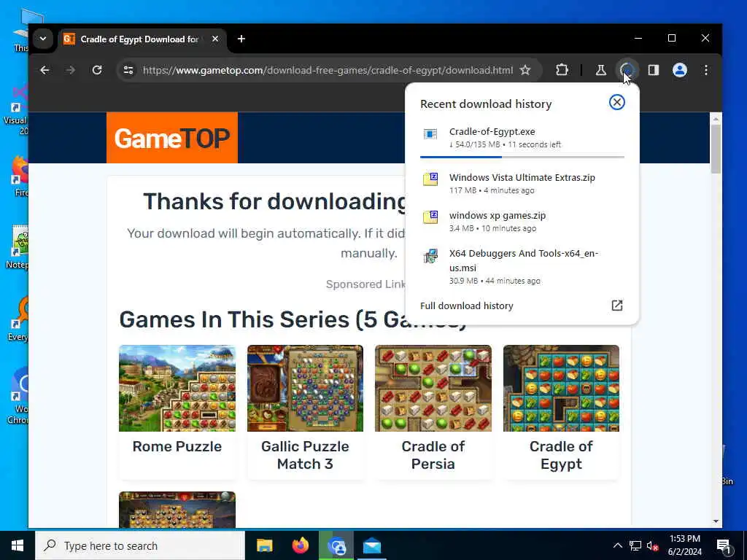This screenshot has height=560, width=747.
Task: Open the notification center icon
Action: point(724,546)
